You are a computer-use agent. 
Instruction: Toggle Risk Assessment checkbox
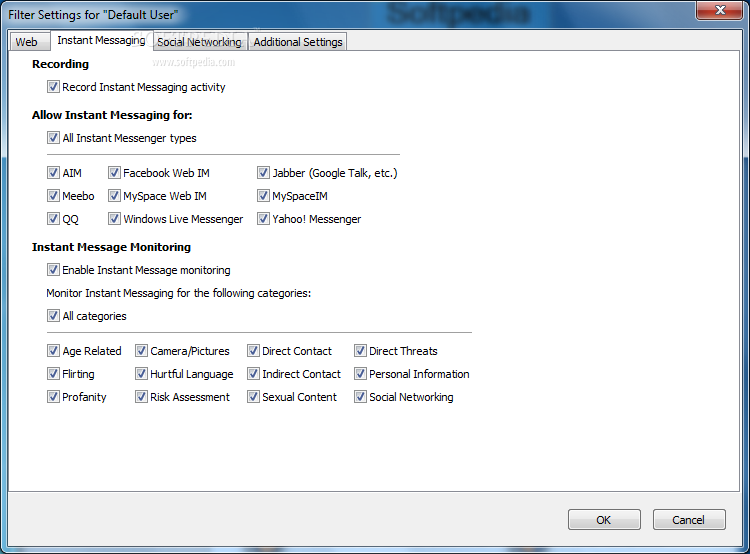click(141, 397)
